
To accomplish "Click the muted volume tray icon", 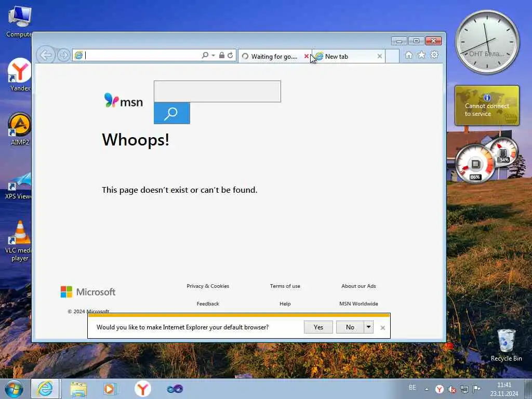I will point(452,389).
